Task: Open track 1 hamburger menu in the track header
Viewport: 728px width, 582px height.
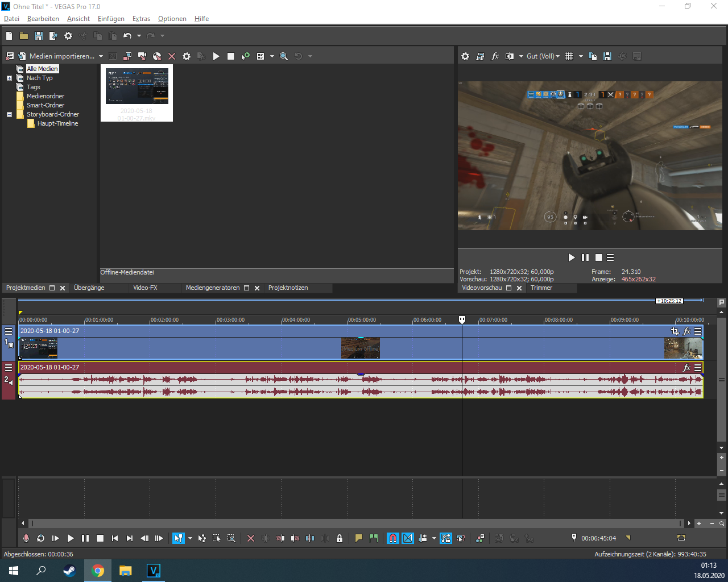Action: [x=9, y=331]
